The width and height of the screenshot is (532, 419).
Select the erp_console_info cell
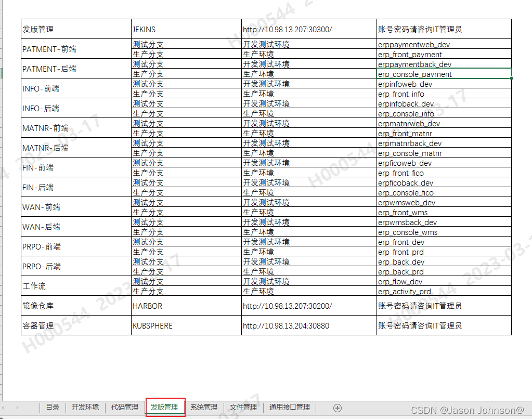pyautogui.click(x=444, y=113)
